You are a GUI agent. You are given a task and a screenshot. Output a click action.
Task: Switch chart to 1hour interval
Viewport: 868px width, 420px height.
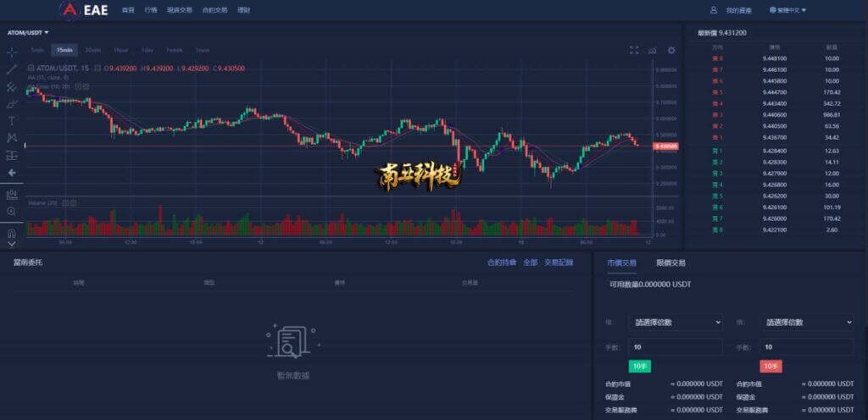tap(120, 50)
